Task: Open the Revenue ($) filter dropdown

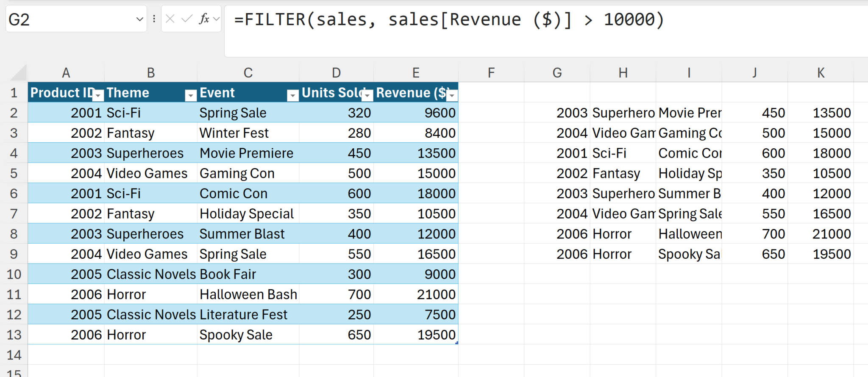Action: click(x=452, y=95)
